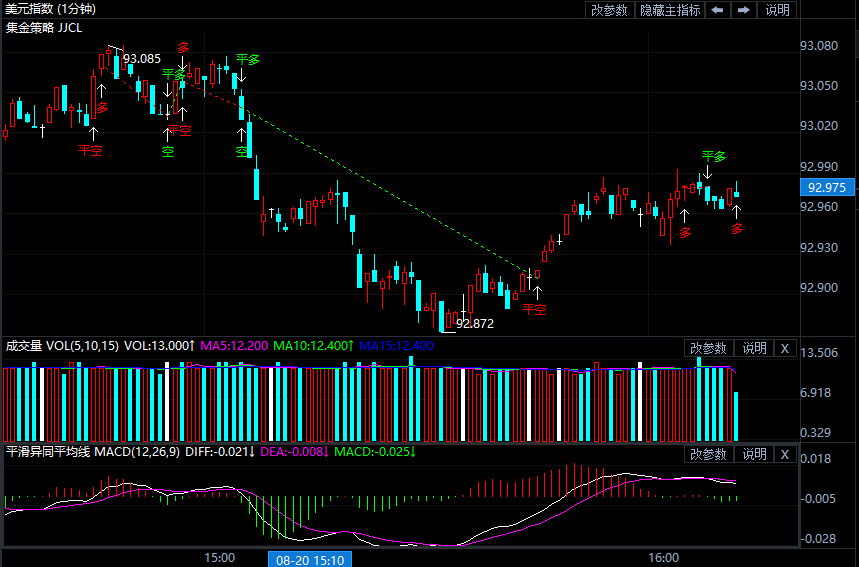Image resolution: width=859 pixels, height=567 pixels.
Task: Open 说明 for the main chart
Action: click(777, 10)
